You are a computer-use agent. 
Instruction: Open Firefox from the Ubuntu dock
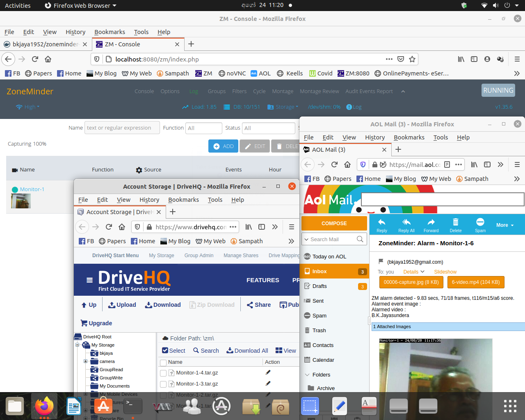[44, 406]
